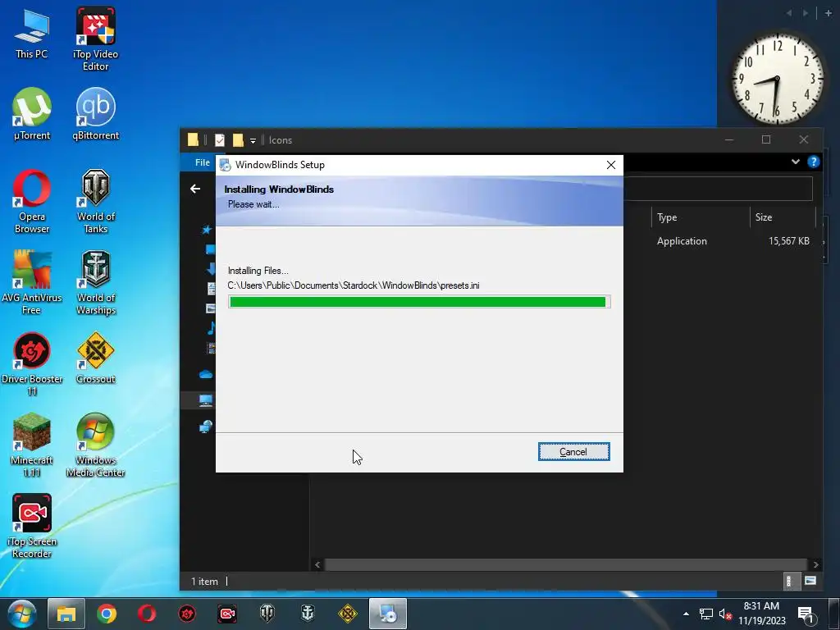Select Quick access star in sidebar
This screenshot has height=630, width=840.
207,230
